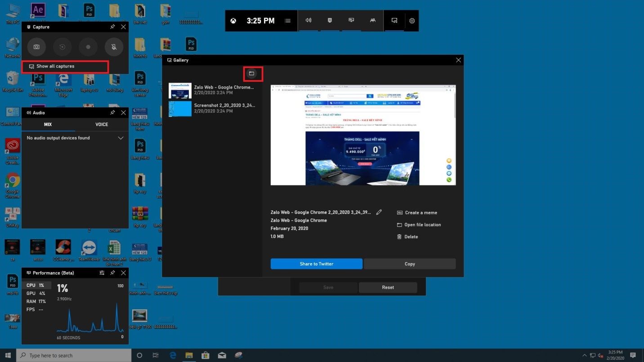Switch to the VOICE tab
This screenshot has width=644, height=362.
(x=102, y=125)
